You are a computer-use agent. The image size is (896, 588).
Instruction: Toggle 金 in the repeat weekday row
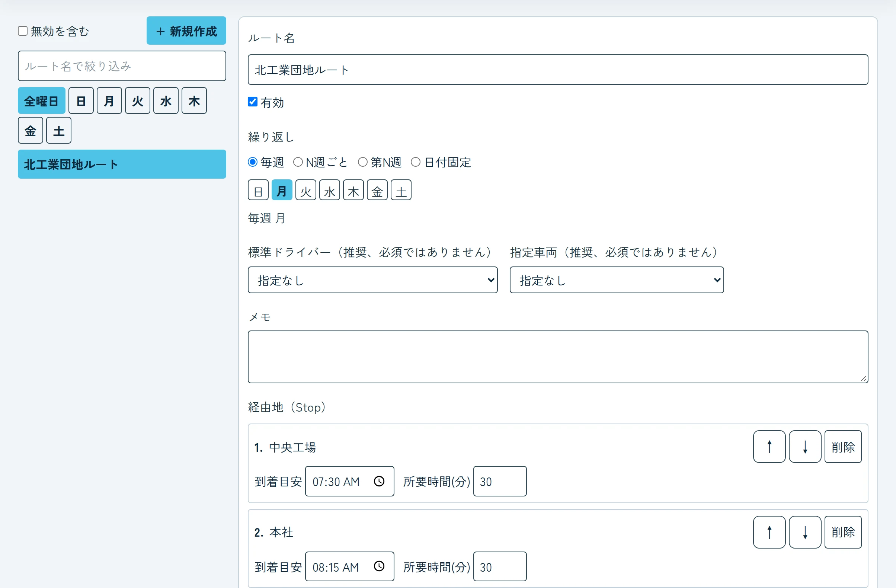pyautogui.click(x=377, y=190)
